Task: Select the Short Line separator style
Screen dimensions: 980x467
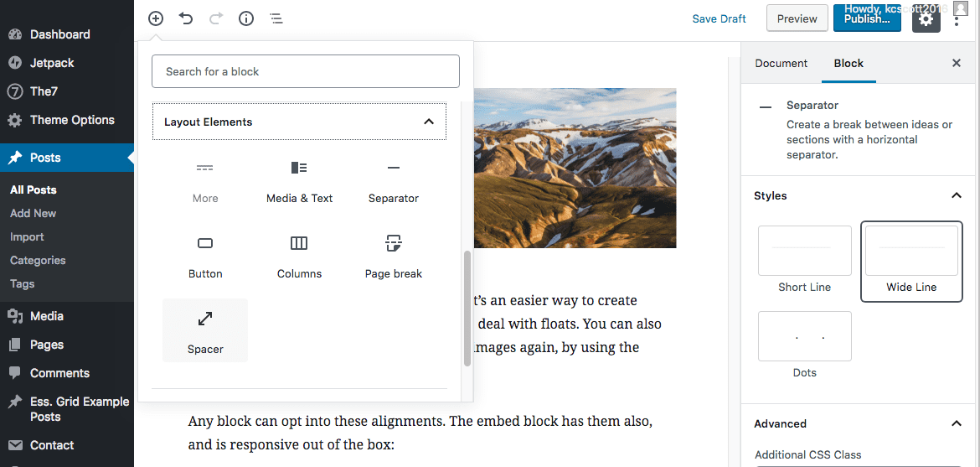Action: [x=804, y=252]
